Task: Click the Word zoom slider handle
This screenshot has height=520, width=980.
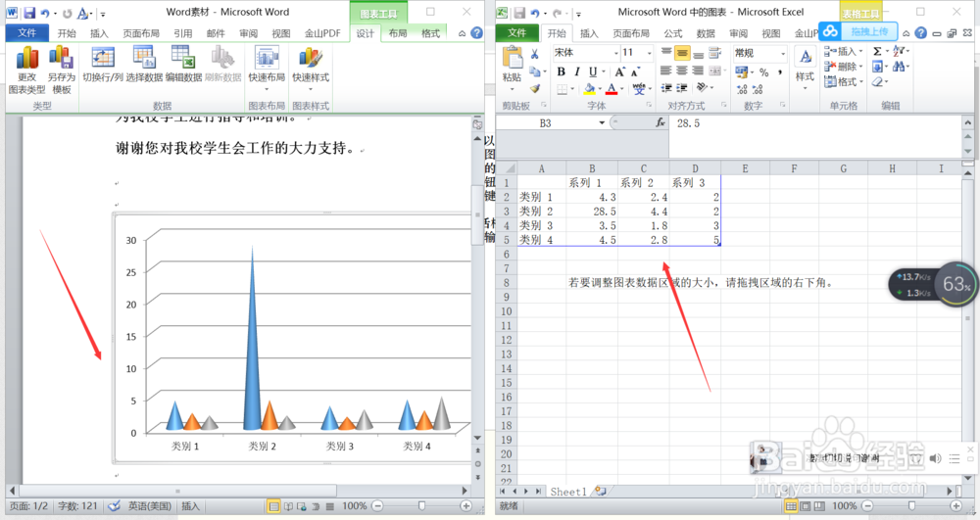Action: click(x=421, y=506)
